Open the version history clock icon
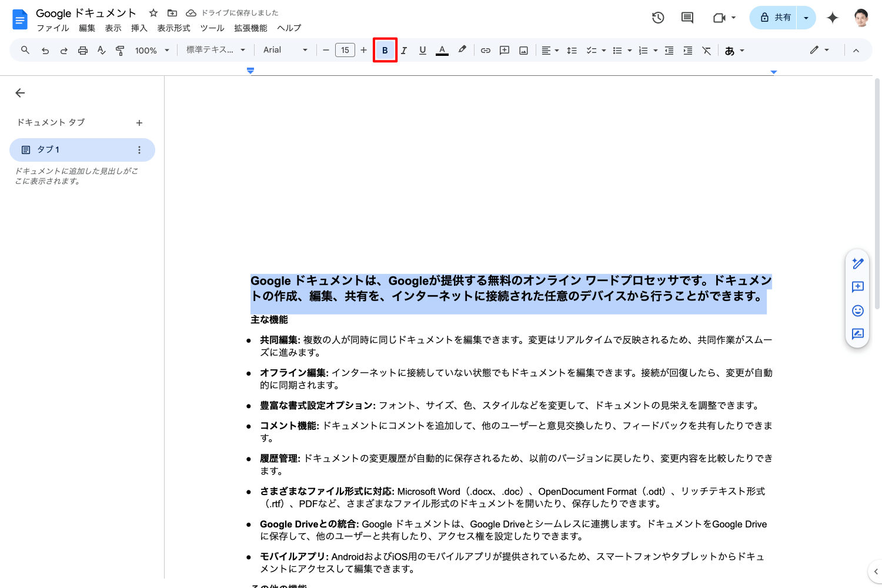 click(x=658, y=18)
